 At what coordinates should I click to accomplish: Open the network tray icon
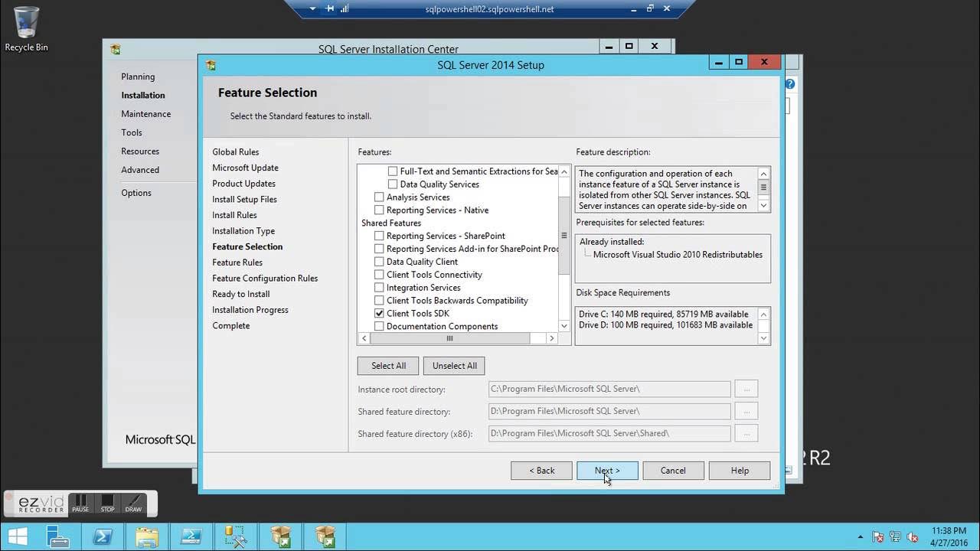895,537
